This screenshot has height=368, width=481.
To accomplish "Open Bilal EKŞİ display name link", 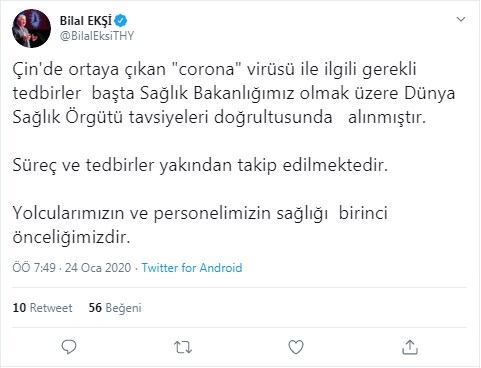I will pyautogui.click(x=86, y=21).
